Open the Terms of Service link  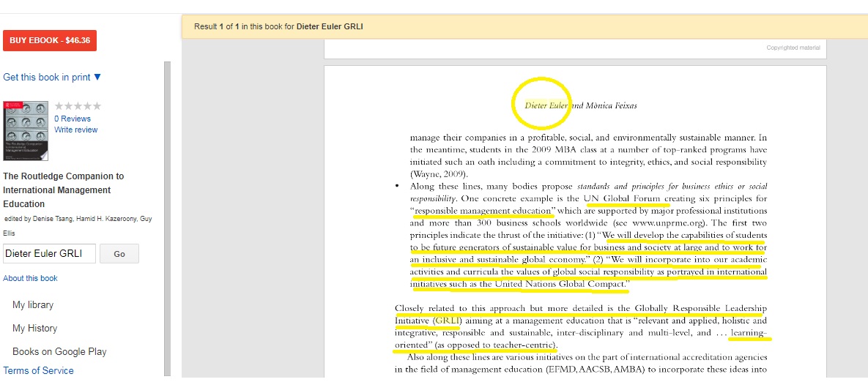pos(38,370)
